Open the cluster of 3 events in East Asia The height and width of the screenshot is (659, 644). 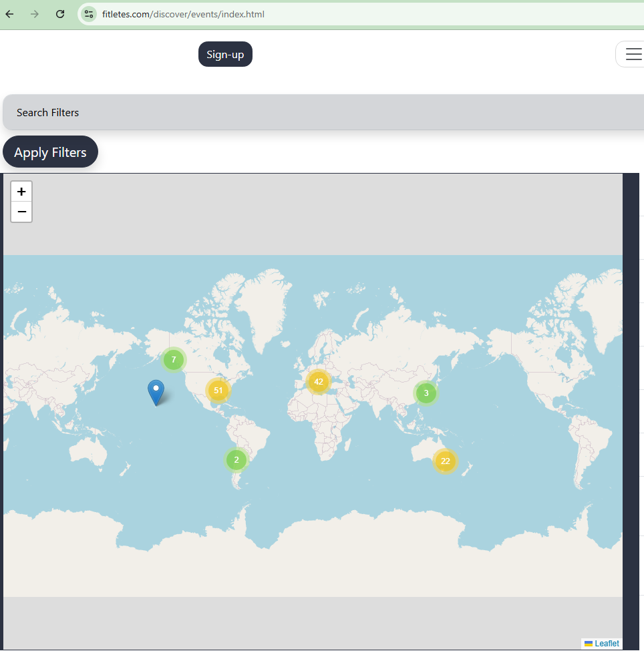(x=426, y=393)
